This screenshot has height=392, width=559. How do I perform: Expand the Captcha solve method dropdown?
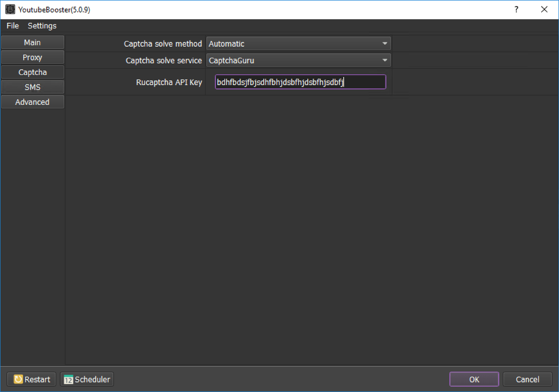(x=298, y=44)
